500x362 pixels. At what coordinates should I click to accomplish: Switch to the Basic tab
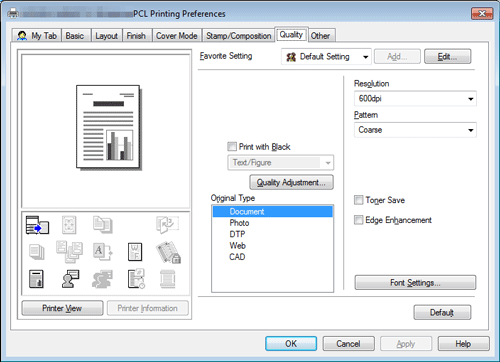(75, 36)
